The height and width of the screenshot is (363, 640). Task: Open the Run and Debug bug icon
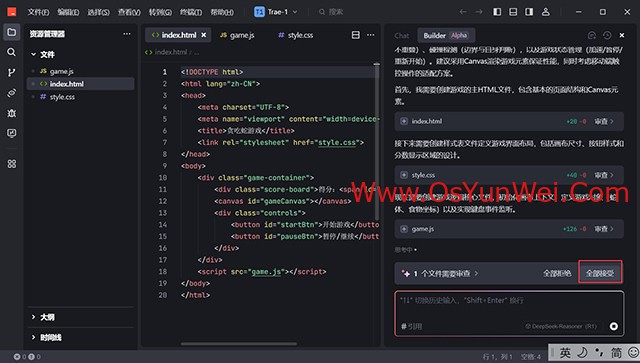(x=12, y=113)
